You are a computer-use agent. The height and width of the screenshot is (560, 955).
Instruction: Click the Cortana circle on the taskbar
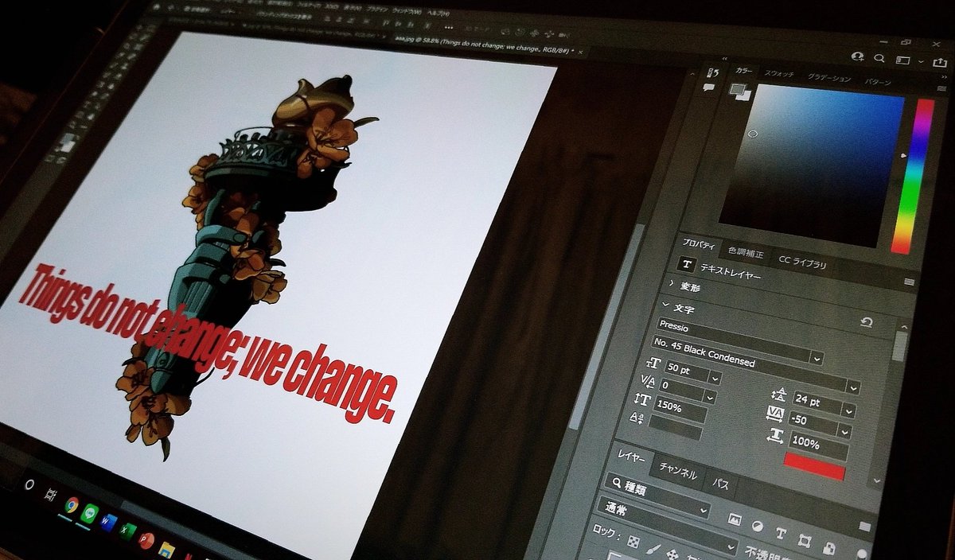29,484
